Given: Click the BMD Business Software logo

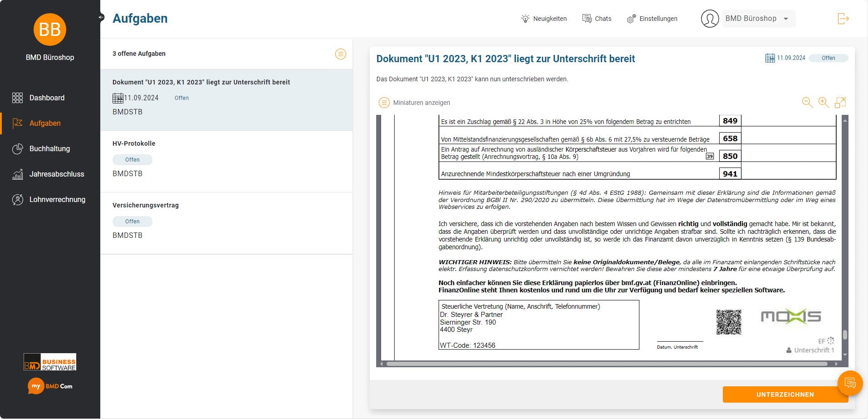Looking at the screenshot, I should [50, 362].
